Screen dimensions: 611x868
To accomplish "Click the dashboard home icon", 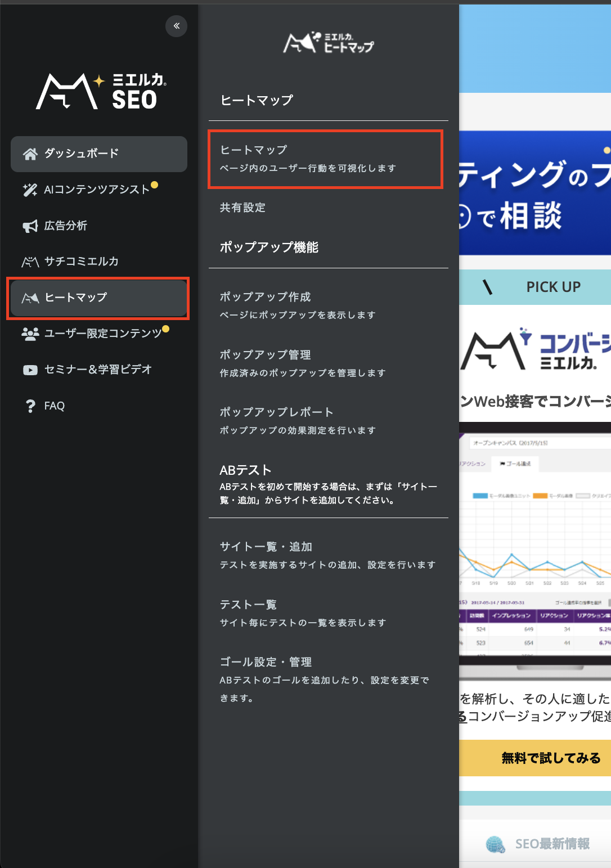I will pos(30,154).
